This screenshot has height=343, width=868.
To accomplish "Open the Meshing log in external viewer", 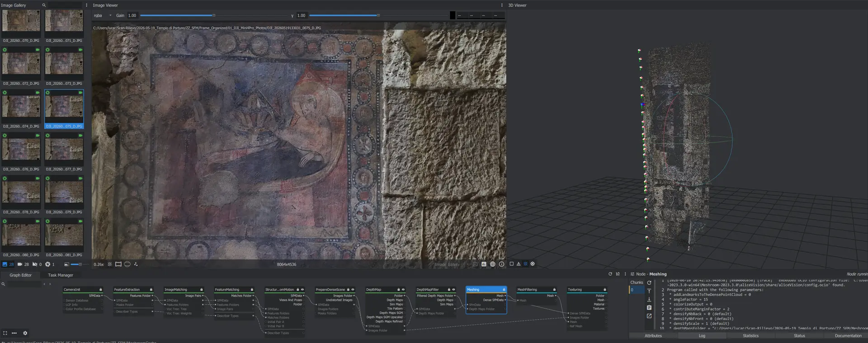I will [x=649, y=316].
